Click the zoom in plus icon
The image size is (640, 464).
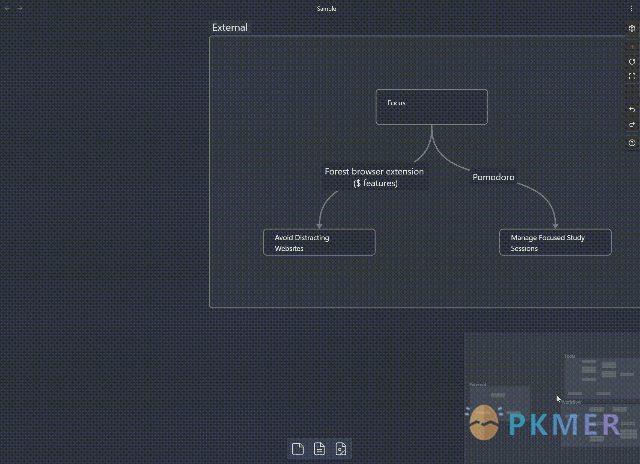click(x=632, y=47)
